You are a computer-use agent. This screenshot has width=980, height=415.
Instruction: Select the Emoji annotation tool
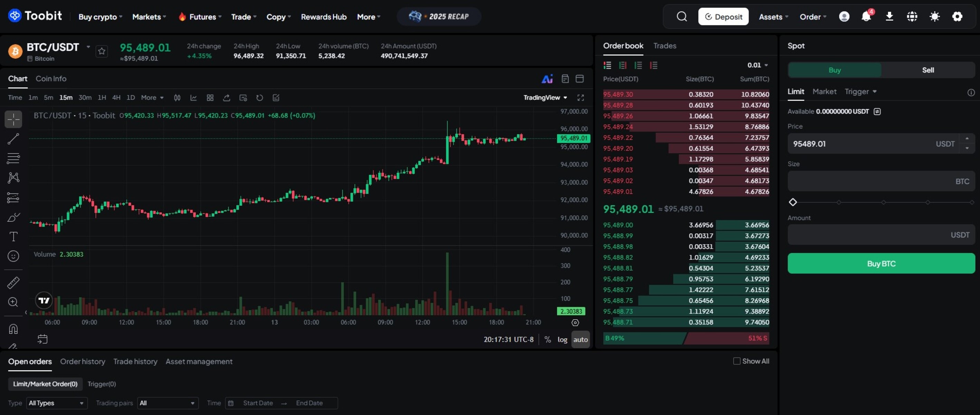coord(13,256)
